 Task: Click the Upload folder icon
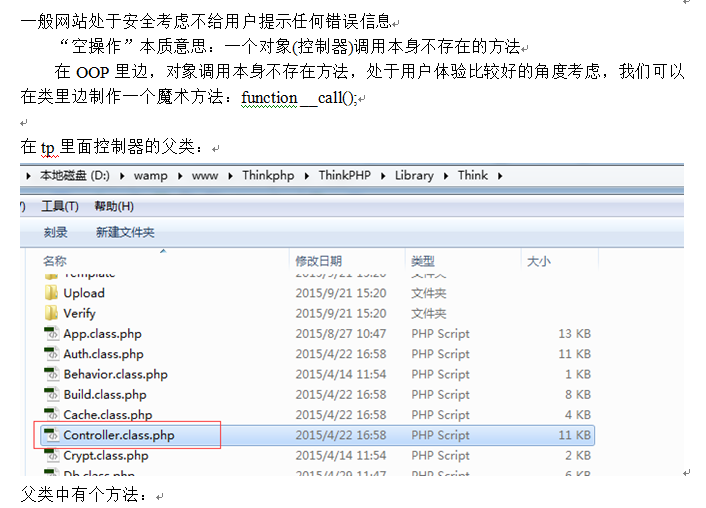(x=51, y=293)
